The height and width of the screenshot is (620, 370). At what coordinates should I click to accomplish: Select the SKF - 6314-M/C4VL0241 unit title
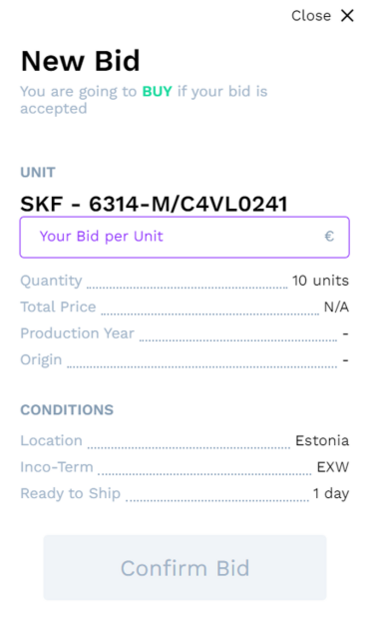[x=154, y=204]
